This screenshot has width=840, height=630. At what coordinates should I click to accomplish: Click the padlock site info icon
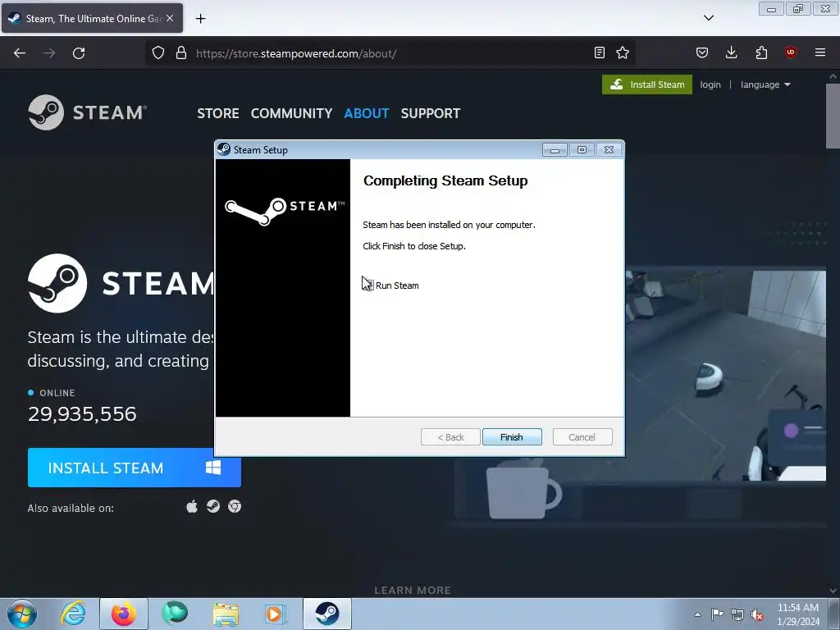181,53
